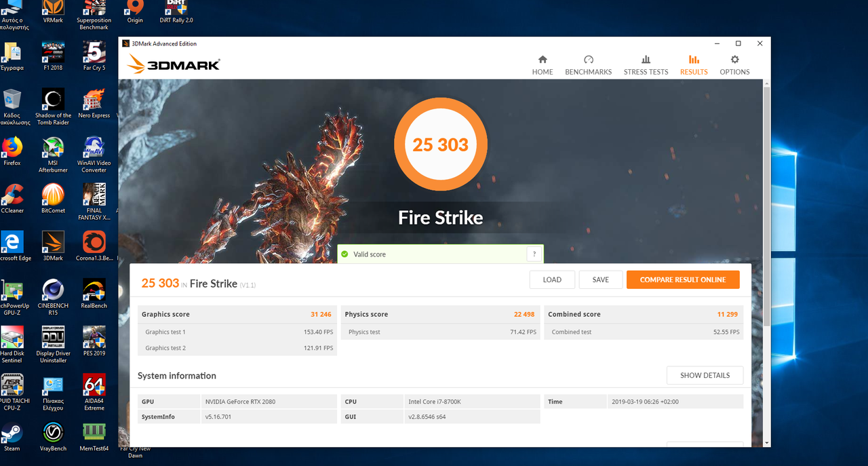Launch the Far Cry 5 desktop icon
The width and height of the screenshot is (868, 466).
coord(94,56)
